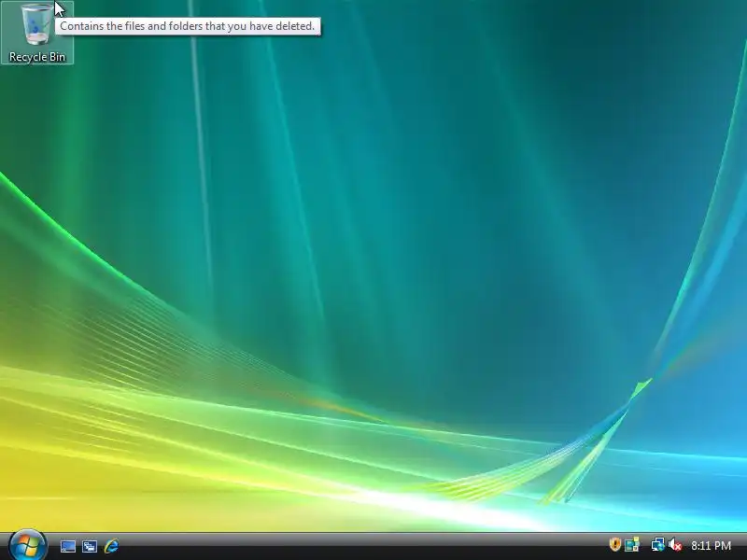Click the tray icon right of the shield
747x560 pixels.
[632, 544]
